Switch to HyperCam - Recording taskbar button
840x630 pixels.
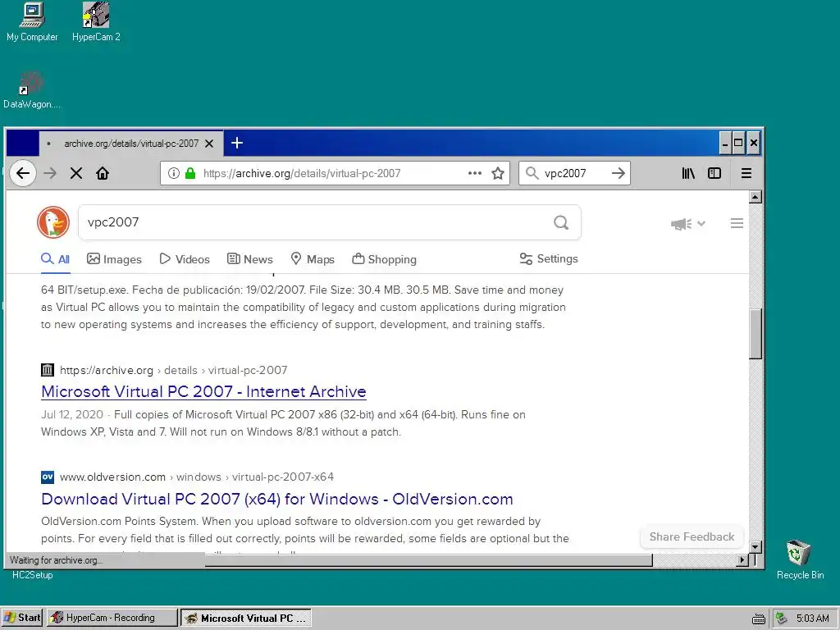coord(112,618)
